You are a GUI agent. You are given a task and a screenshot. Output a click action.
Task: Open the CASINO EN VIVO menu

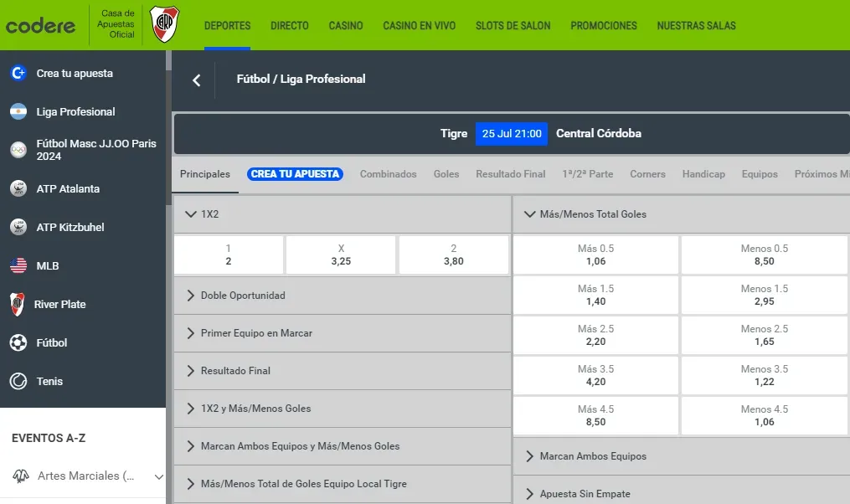419,26
